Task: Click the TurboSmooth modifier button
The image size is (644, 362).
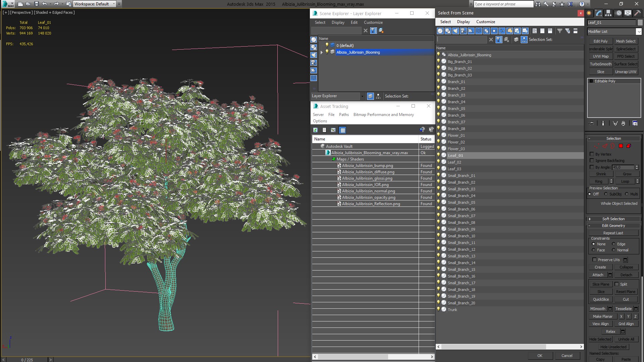Action: point(600,64)
